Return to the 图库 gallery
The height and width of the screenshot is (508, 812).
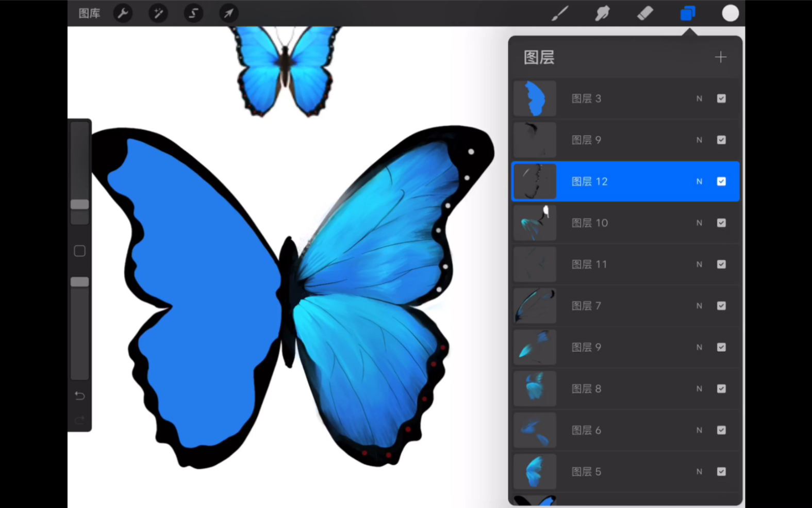coord(89,13)
